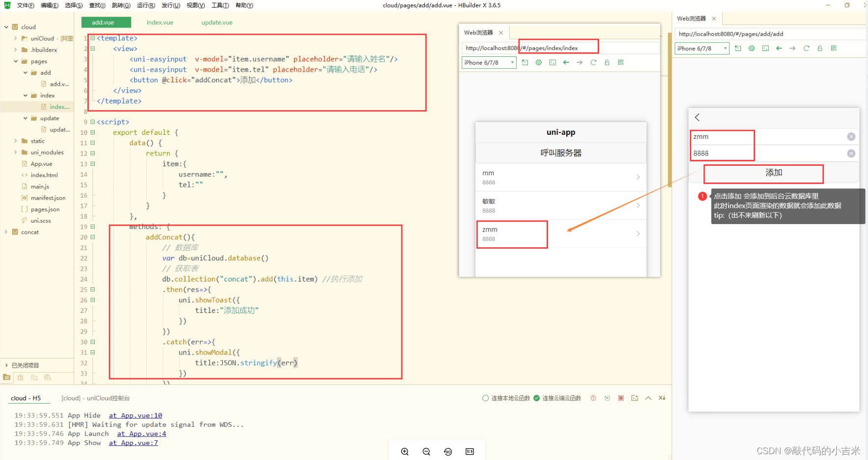Toggle code fold on line 9 script
Screen dimensions: 868x460
point(93,122)
